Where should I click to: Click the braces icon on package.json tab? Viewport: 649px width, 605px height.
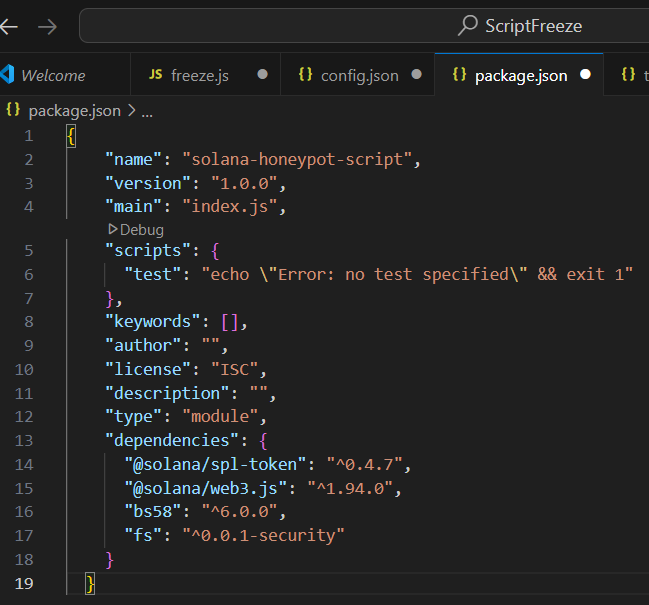459,74
